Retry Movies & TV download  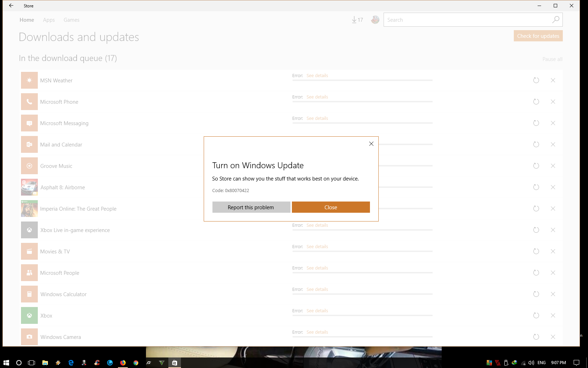click(x=536, y=251)
